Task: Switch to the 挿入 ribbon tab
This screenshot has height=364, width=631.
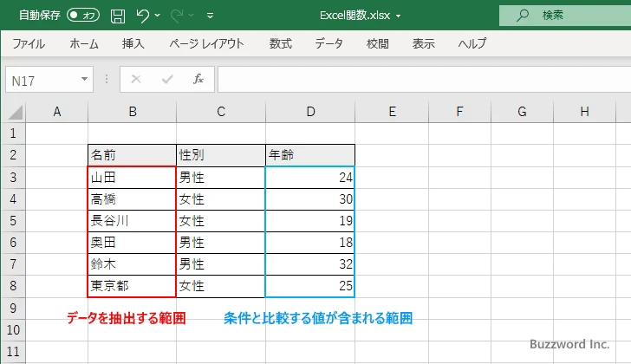Action: point(133,44)
